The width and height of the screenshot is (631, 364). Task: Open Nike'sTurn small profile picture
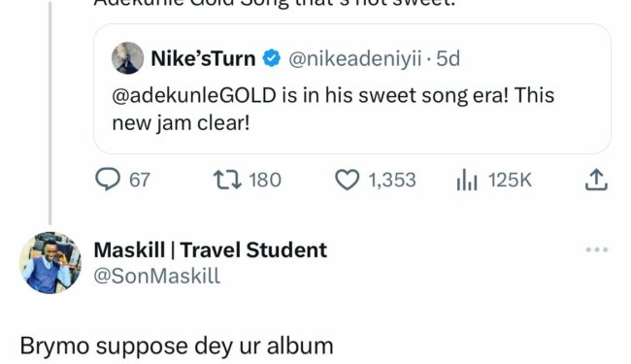coord(127,58)
